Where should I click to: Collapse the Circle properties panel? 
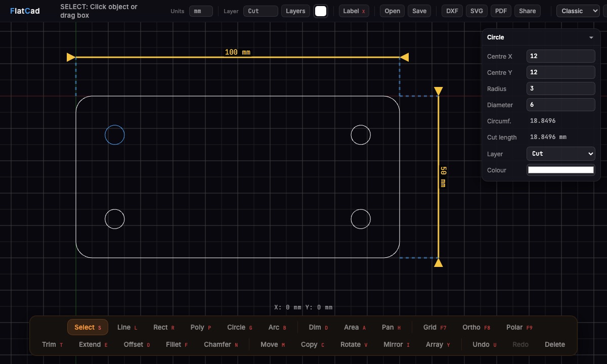coord(591,37)
